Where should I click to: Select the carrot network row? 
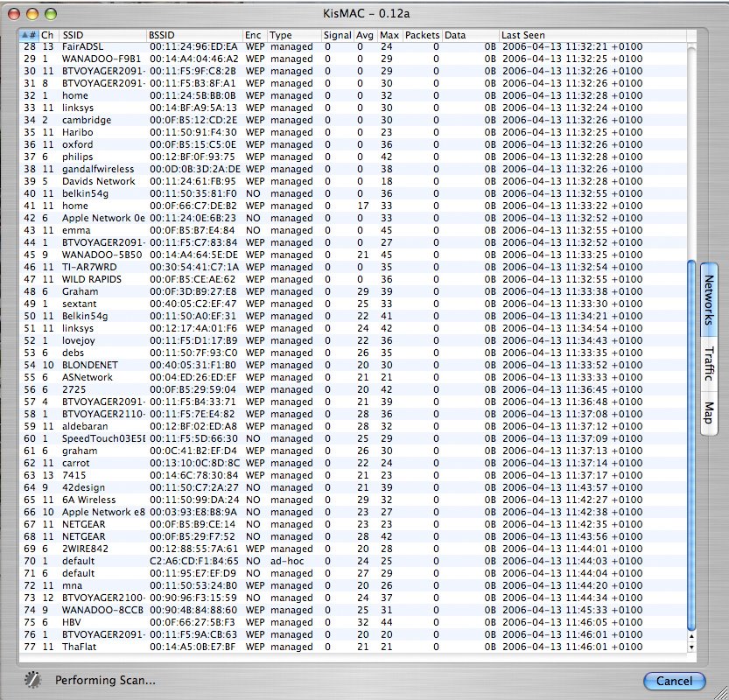point(353,463)
